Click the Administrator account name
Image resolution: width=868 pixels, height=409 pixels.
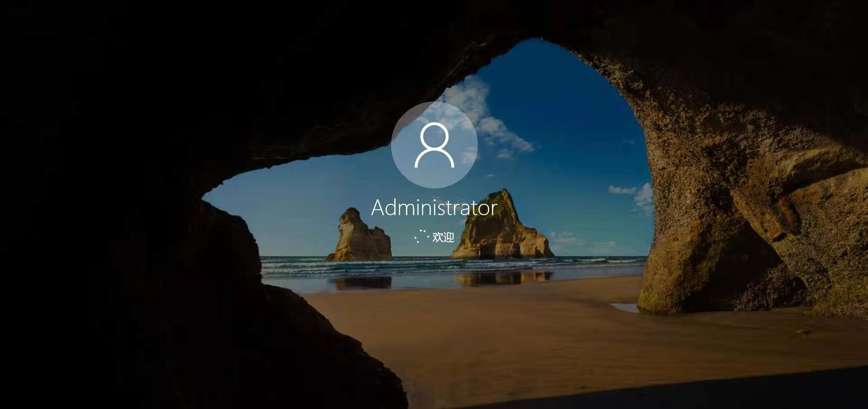coord(434,208)
